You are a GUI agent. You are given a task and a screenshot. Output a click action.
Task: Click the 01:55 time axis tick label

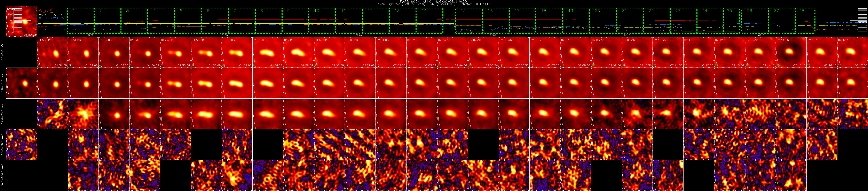225,35
